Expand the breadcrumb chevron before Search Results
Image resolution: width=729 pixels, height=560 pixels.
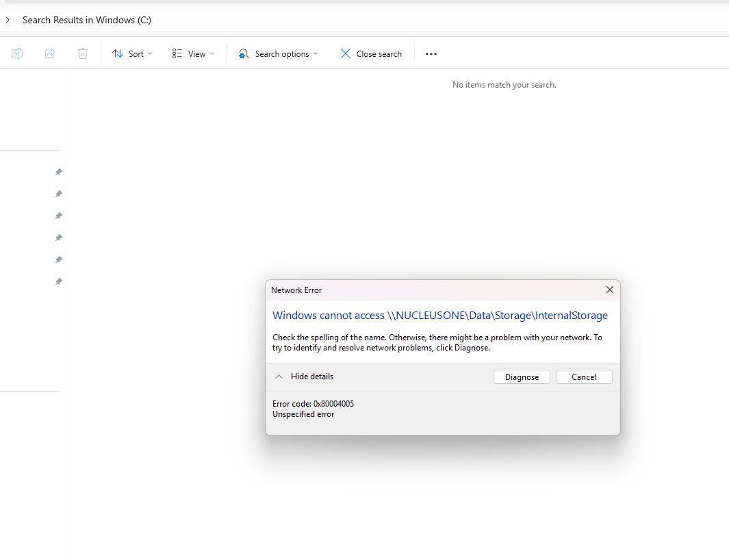click(x=8, y=20)
